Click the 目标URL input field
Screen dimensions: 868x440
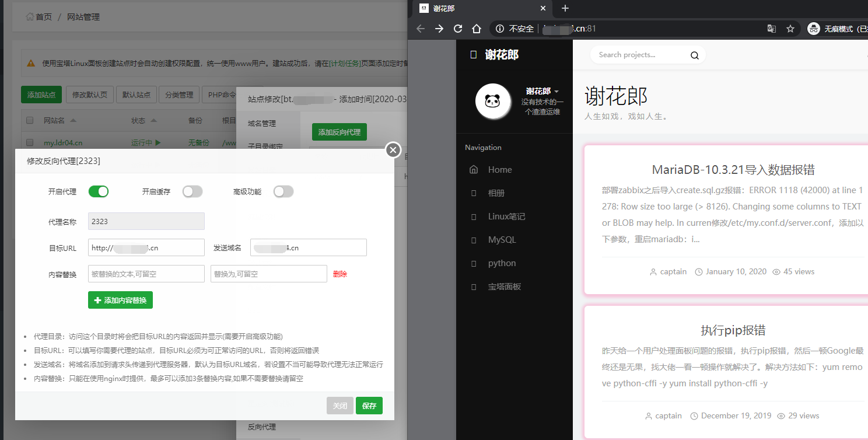pyautogui.click(x=146, y=247)
